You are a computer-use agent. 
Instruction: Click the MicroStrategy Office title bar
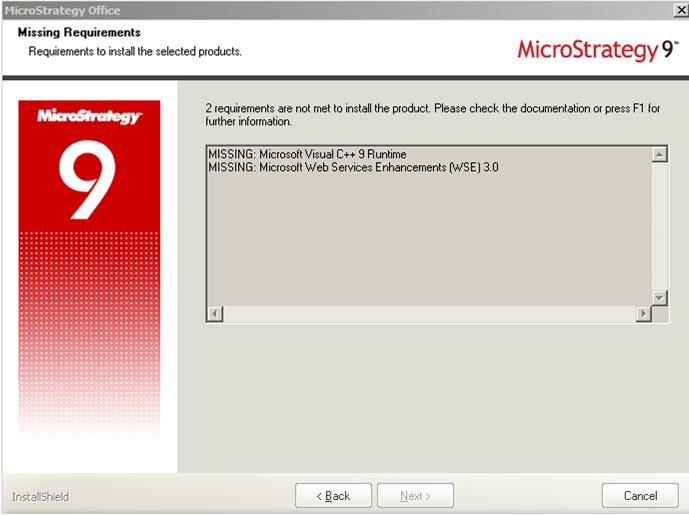[x=300, y=10]
